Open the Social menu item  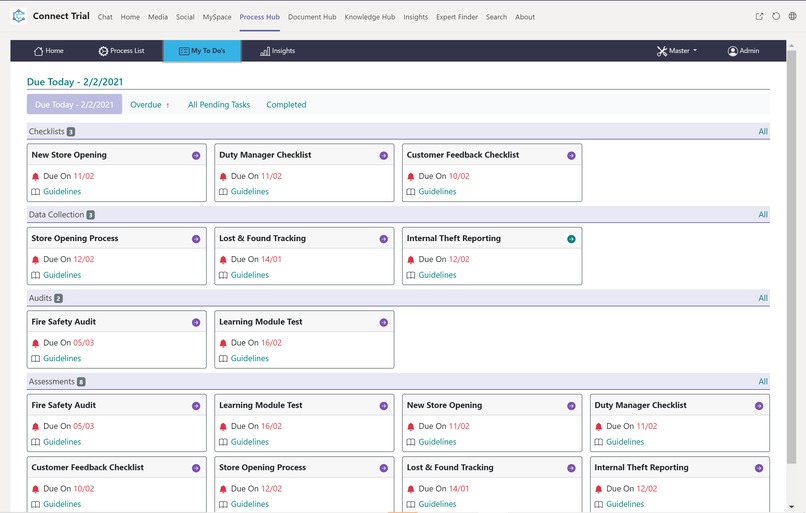(185, 17)
